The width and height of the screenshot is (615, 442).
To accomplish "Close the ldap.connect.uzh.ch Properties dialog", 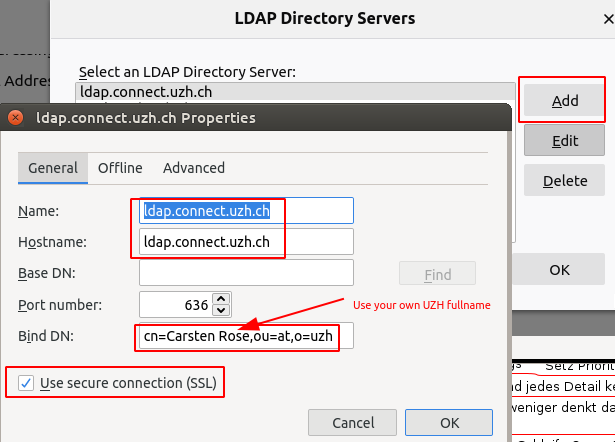I will (x=15, y=117).
